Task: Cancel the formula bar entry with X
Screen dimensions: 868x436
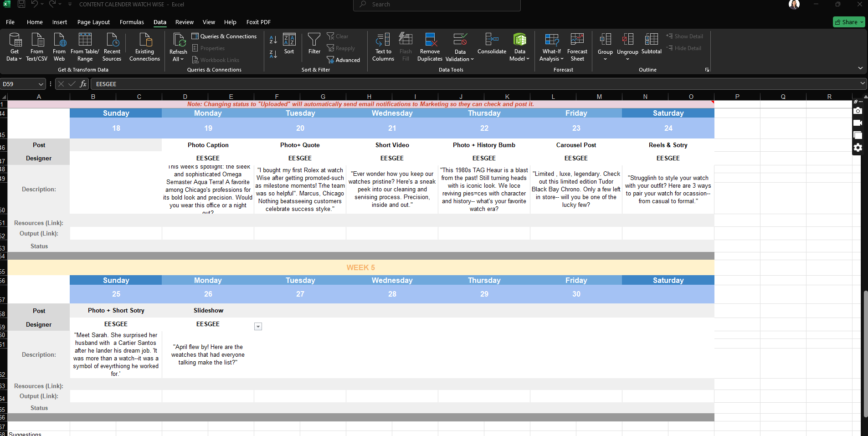Action: 61,84
